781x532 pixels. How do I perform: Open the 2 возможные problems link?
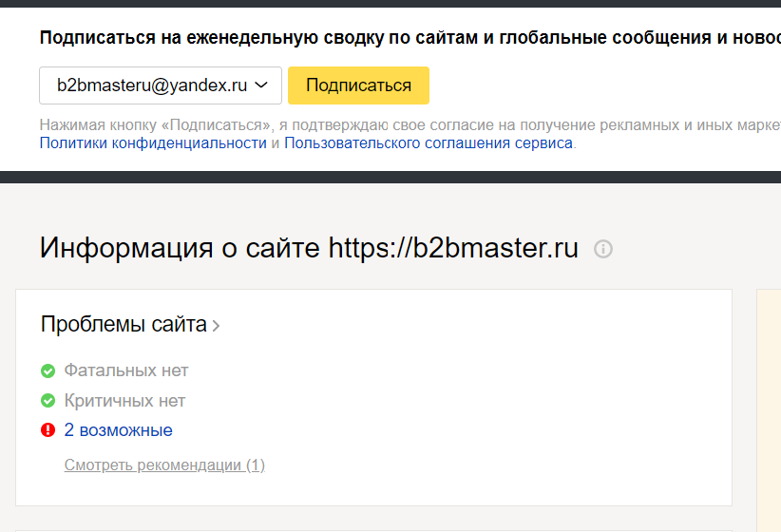(119, 430)
